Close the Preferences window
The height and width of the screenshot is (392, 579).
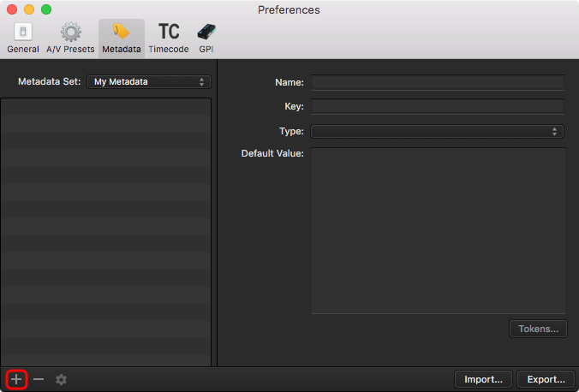pyautogui.click(x=12, y=9)
